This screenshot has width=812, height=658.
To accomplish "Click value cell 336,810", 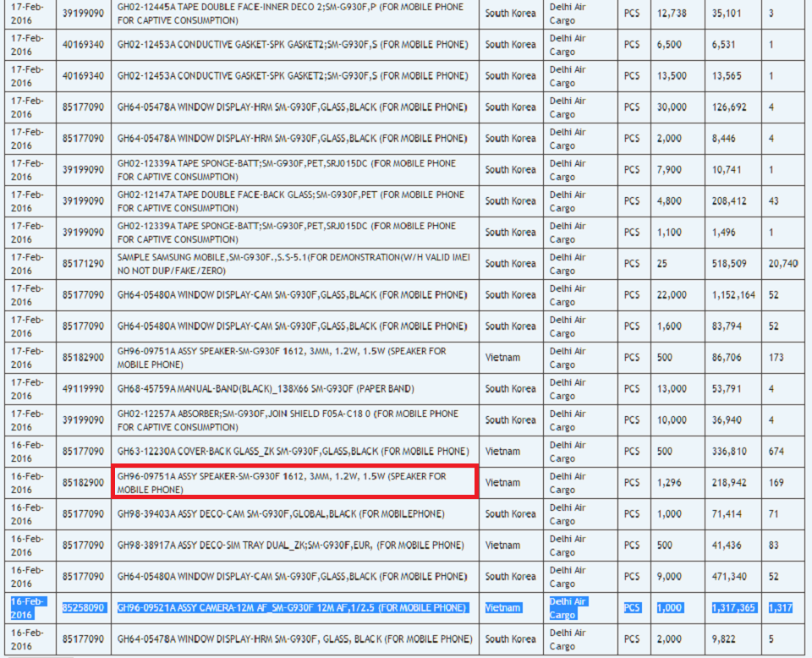I will [732, 452].
